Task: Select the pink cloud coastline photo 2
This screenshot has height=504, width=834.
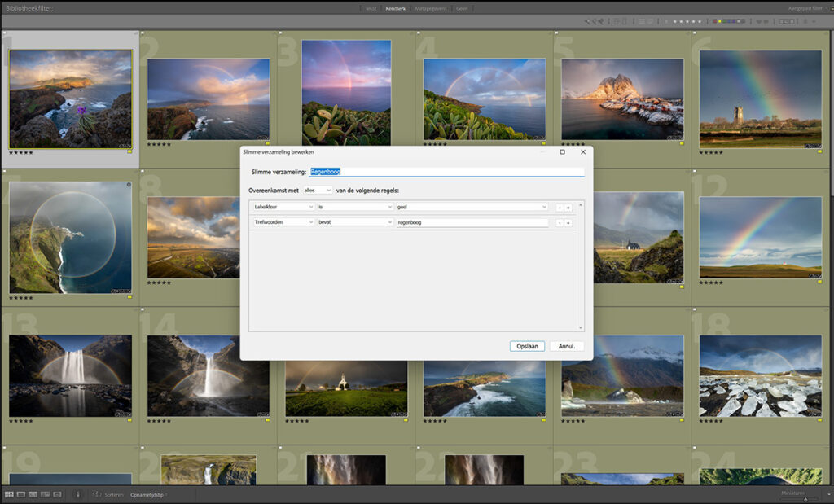Action: point(208,99)
